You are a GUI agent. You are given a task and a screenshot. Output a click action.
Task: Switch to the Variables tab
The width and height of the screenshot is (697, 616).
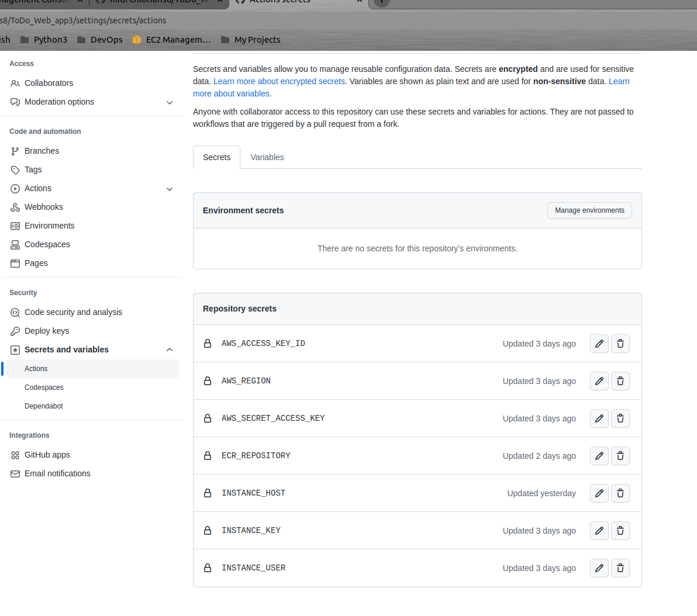(x=267, y=157)
